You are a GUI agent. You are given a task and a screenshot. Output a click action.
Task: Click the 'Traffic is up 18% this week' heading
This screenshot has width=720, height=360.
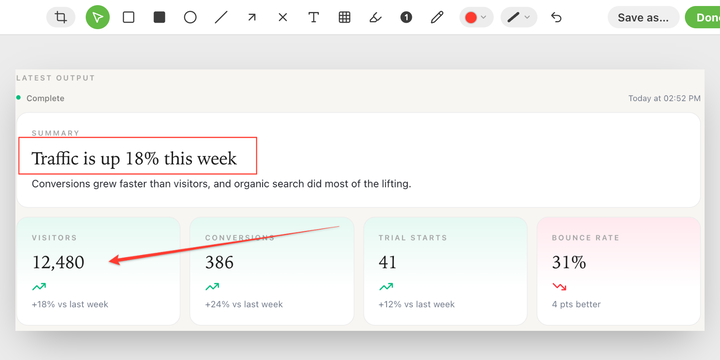(x=134, y=158)
